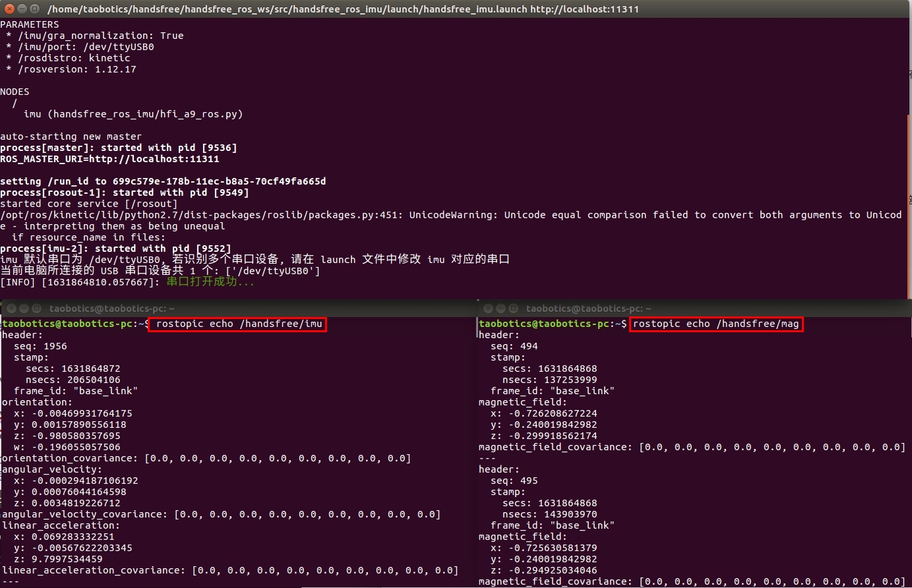The width and height of the screenshot is (912, 588).
Task: Click the linear_acceleration z value 9.7997534459
Action: pyautogui.click(x=67, y=559)
